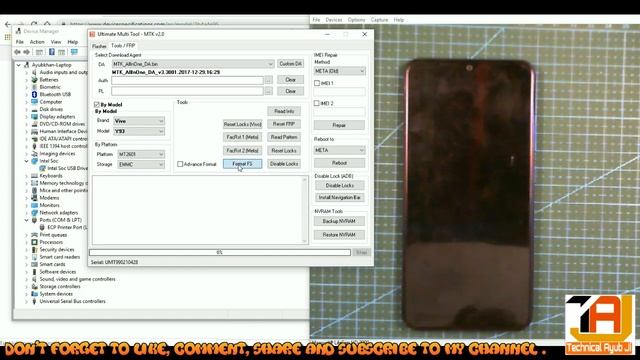This screenshot has height=360, width=640.
Task: Select the Display adapters icon
Action: [35, 116]
